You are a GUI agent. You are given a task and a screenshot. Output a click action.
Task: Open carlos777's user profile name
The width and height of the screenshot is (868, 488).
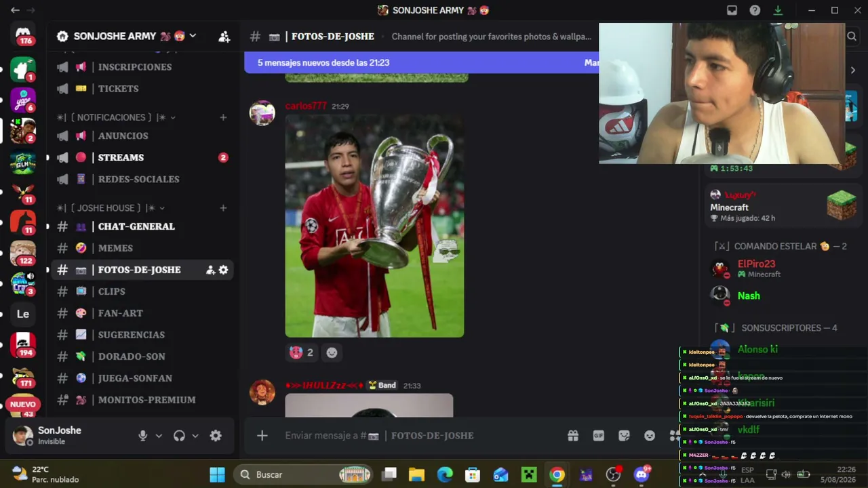[306, 106]
